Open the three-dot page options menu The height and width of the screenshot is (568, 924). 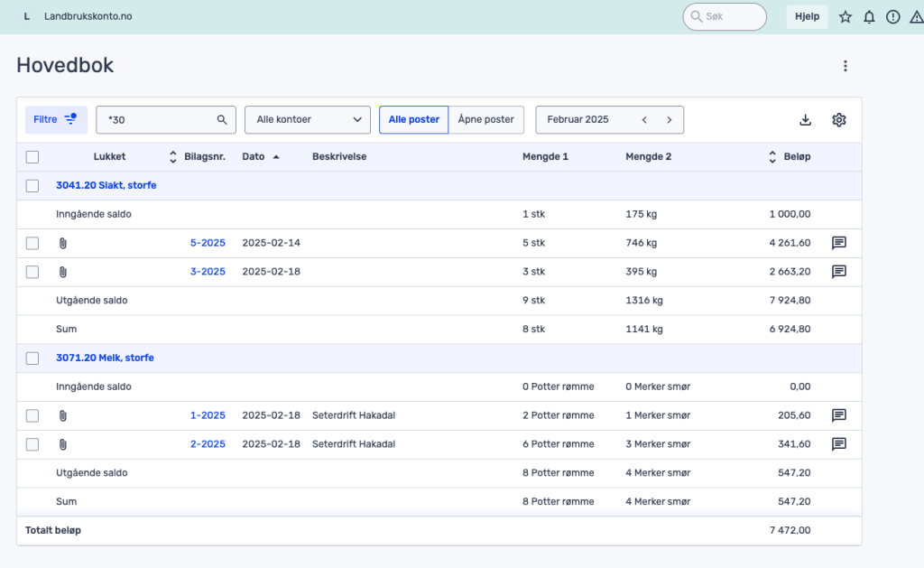[845, 66]
